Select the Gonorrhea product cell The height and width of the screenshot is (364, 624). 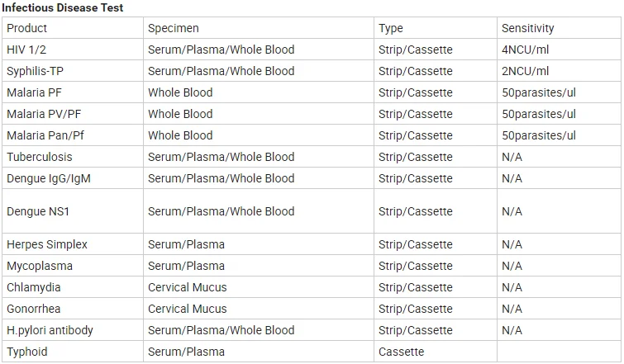tap(35, 309)
